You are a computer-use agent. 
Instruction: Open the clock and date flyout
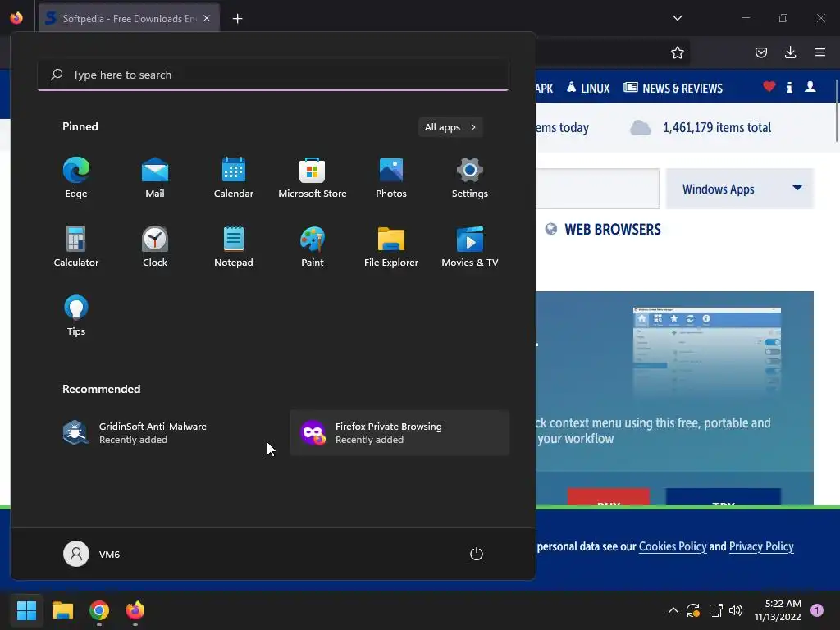coord(778,610)
